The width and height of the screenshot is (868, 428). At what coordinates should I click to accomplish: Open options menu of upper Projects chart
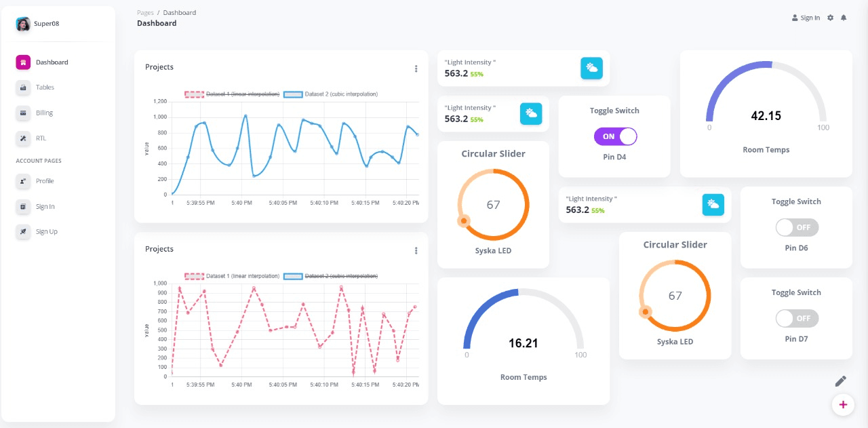(x=416, y=69)
